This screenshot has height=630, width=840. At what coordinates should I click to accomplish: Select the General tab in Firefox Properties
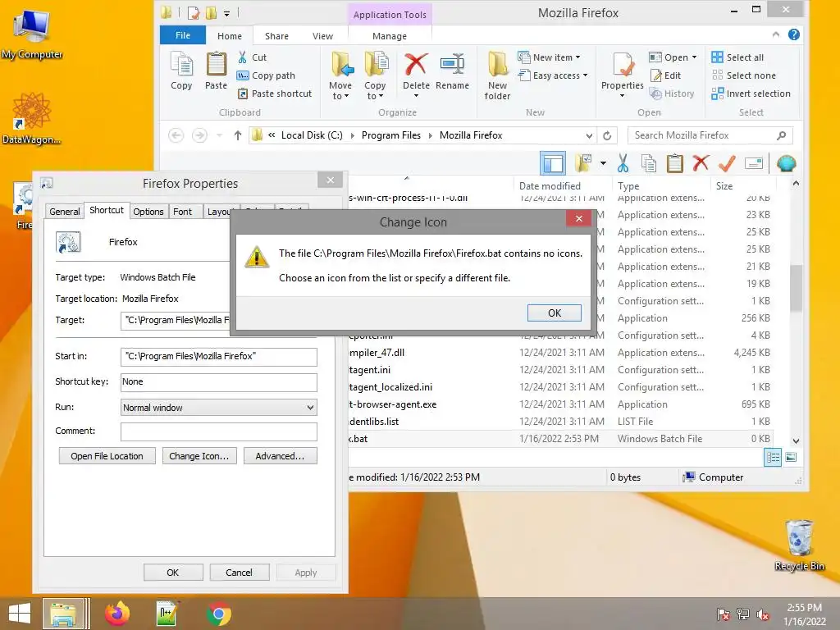pyautogui.click(x=64, y=212)
